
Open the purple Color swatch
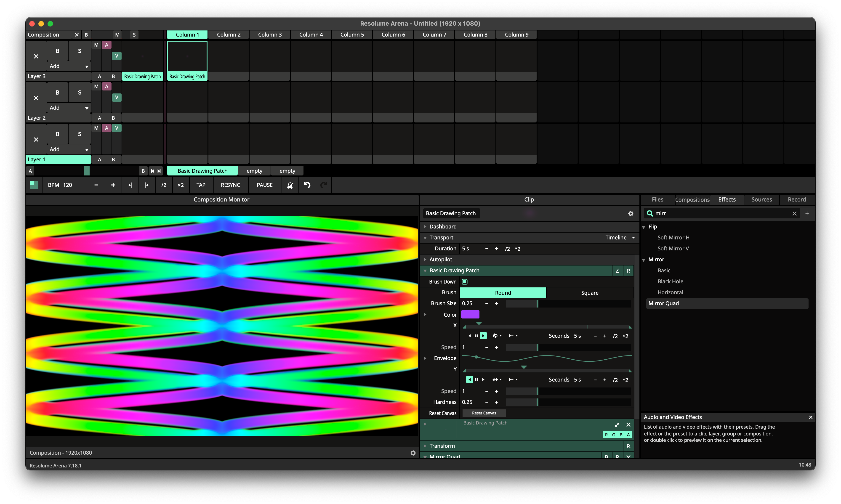pyautogui.click(x=470, y=314)
